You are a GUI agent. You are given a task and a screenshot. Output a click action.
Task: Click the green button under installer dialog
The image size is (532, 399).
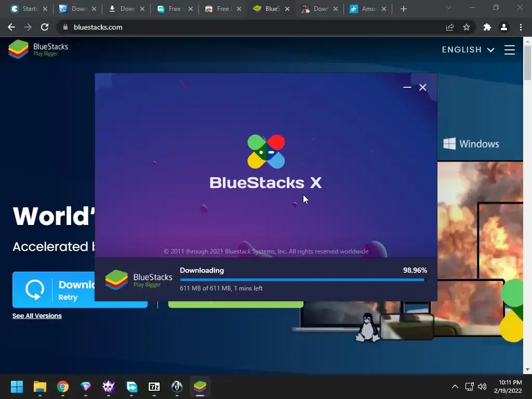click(235, 304)
